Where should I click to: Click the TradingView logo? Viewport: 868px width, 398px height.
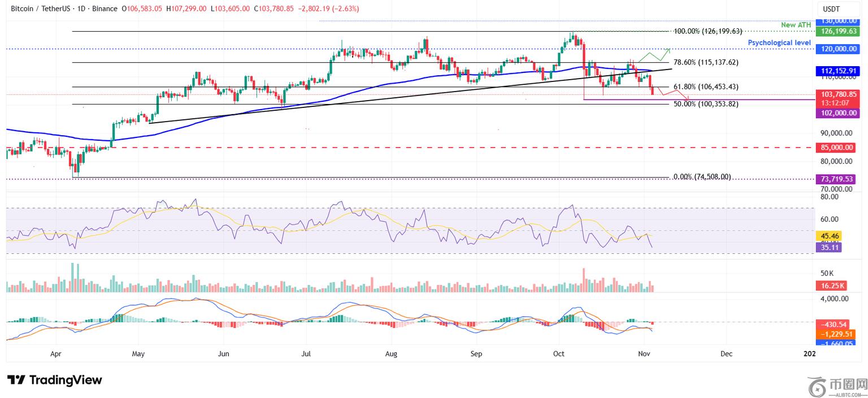55,380
